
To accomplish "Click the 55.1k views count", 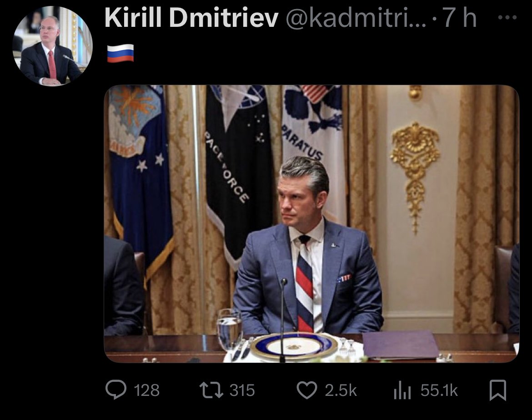I will [439, 390].
